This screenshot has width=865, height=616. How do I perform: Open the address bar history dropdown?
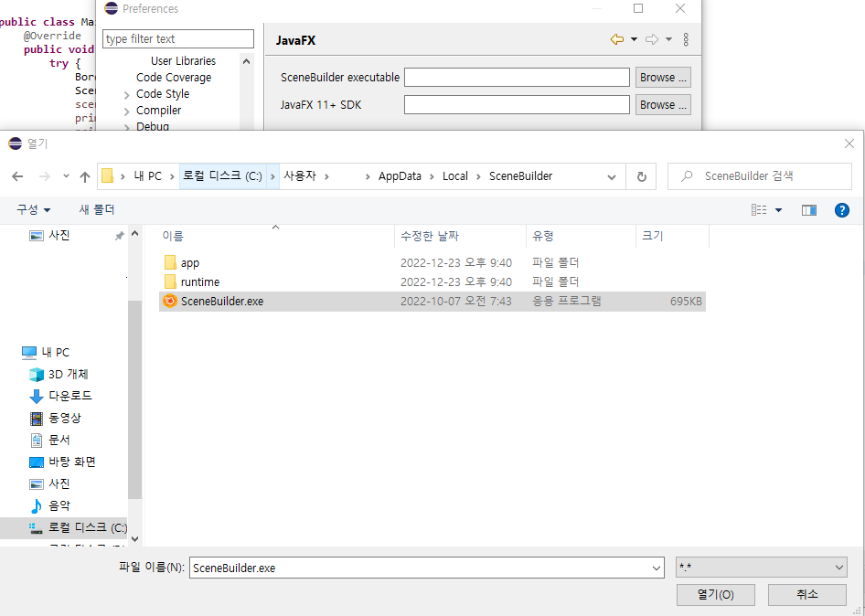pos(611,177)
